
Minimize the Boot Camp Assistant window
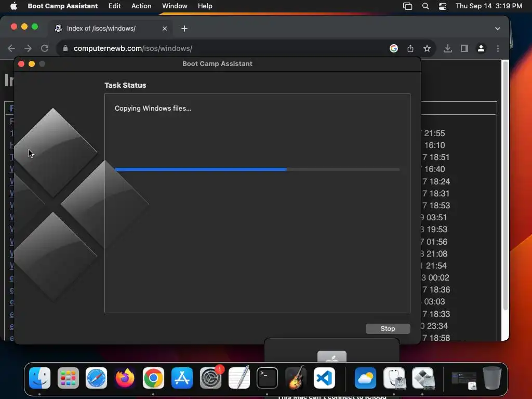pos(32,64)
